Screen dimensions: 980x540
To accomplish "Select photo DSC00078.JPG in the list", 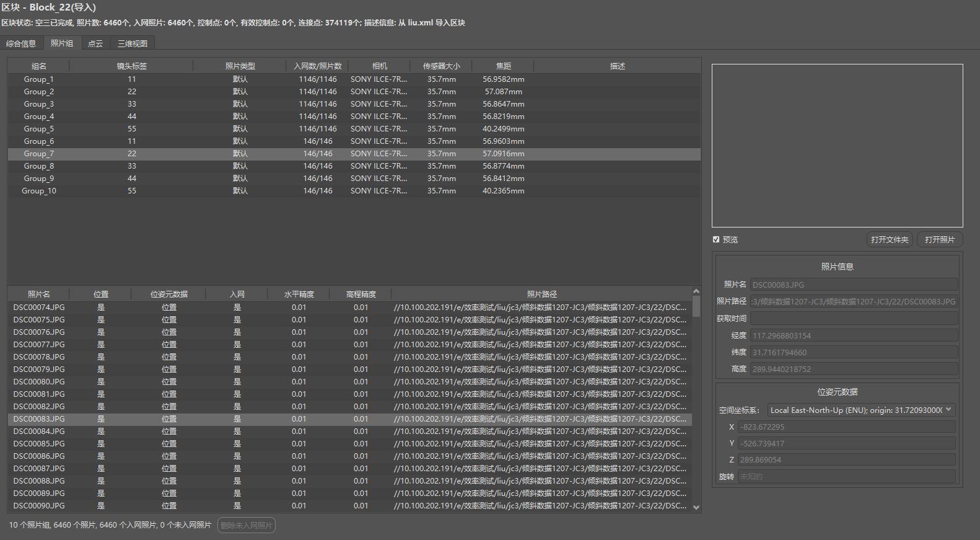I will pos(349,357).
